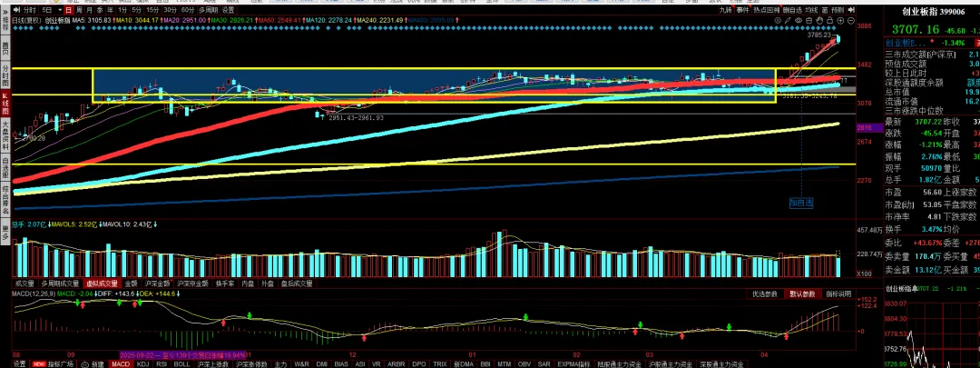This screenshot has height=368, width=980.
Task: Toggle the 均线 moving averages button
Action: [811, 10]
